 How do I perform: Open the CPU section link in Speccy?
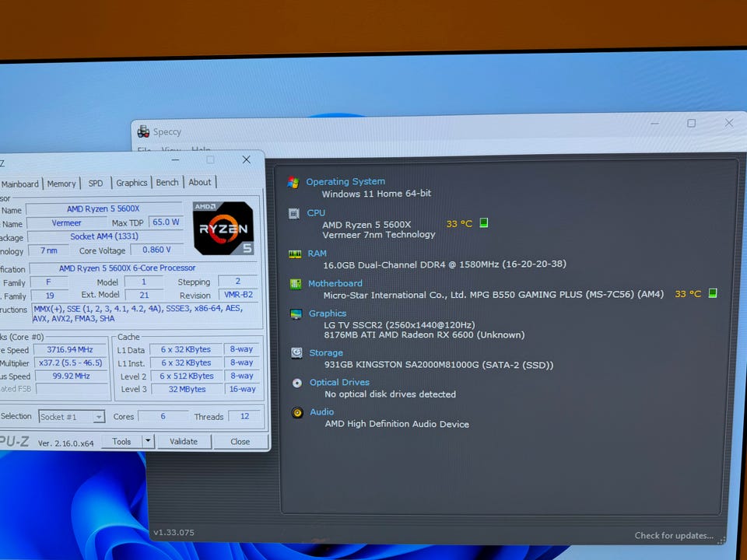[x=316, y=213]
